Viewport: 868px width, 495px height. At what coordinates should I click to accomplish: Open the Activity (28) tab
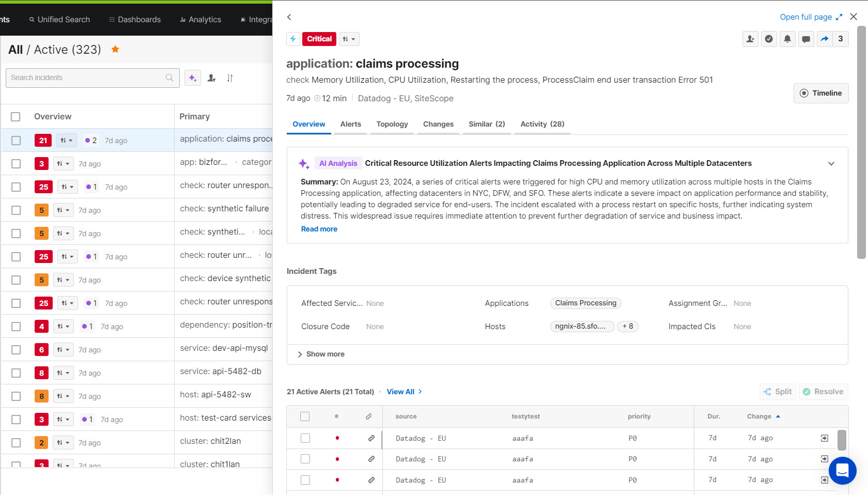[542, 124]
